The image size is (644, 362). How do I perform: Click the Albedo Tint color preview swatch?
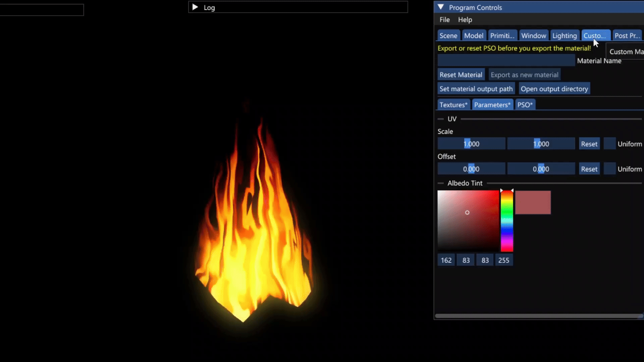(533, 202)
